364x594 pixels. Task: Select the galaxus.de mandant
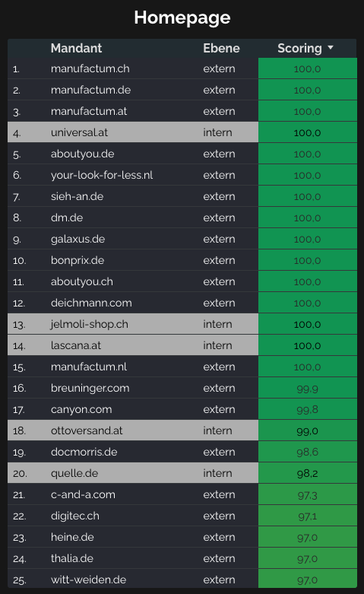tap(78, 239)
